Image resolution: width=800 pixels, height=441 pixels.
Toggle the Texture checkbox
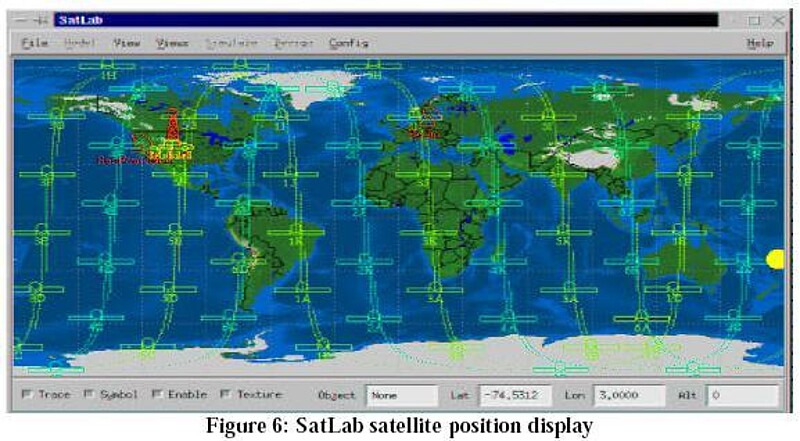coord(225,394)
